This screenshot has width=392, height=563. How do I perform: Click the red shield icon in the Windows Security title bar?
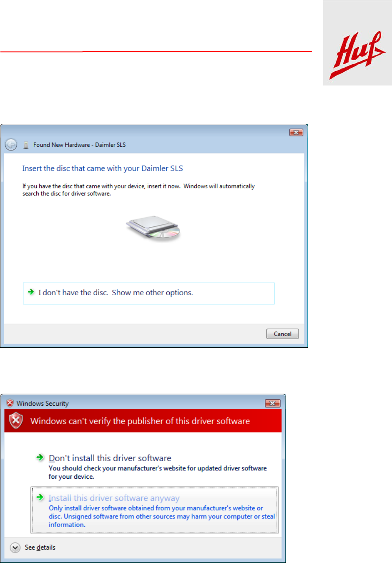point(10,403)
